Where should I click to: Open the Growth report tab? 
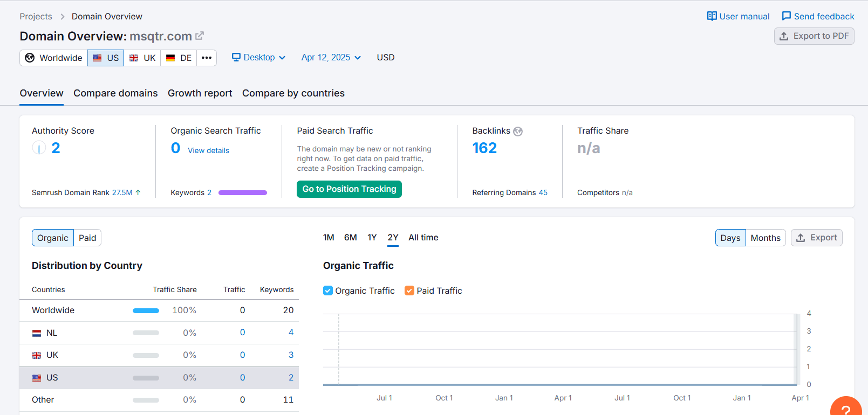click(x=200, y=93)
